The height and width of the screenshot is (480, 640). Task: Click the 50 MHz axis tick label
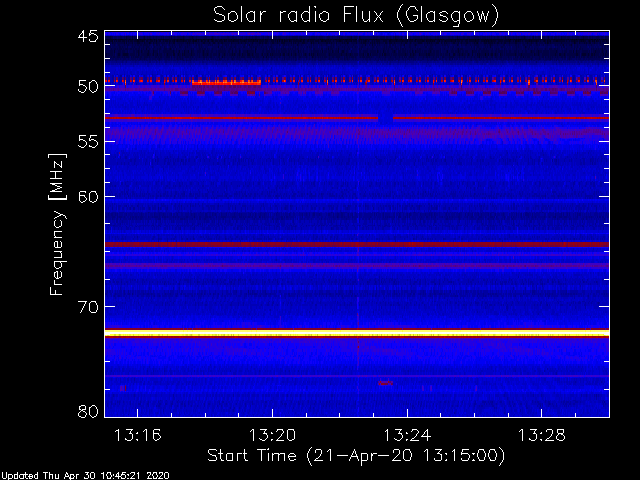[x=88, y=87]
